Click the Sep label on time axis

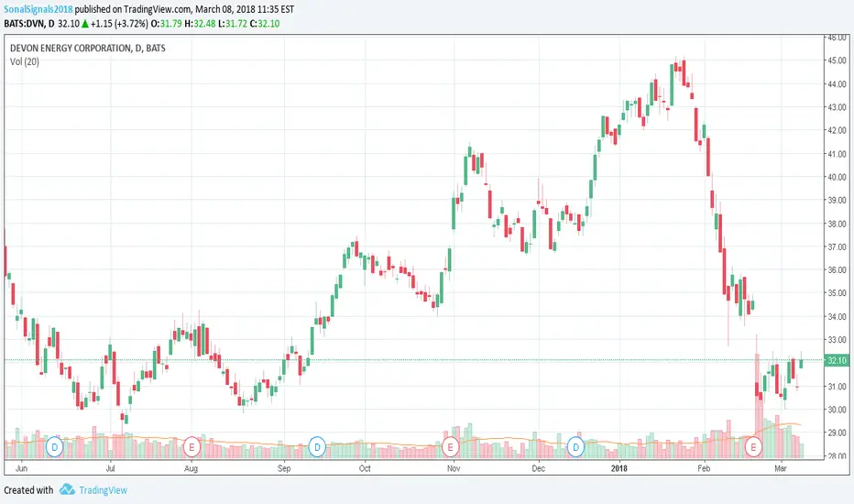(x=284, y=468)
